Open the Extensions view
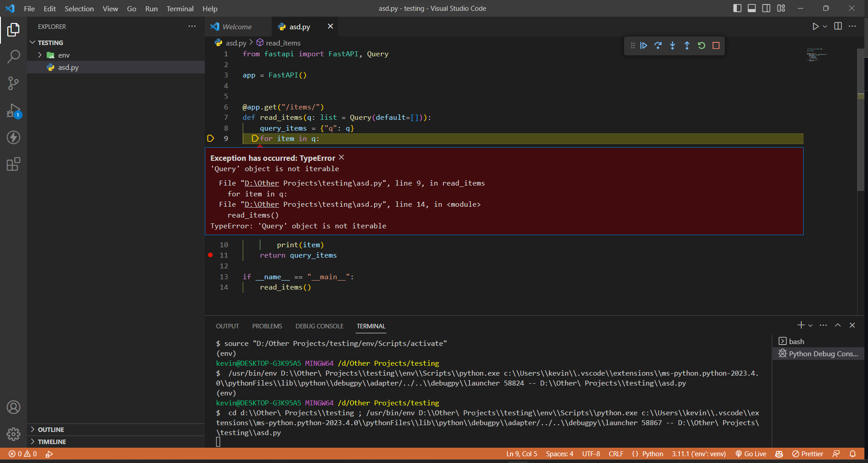This screenshot has height=463, width=868. pos(14,164)
